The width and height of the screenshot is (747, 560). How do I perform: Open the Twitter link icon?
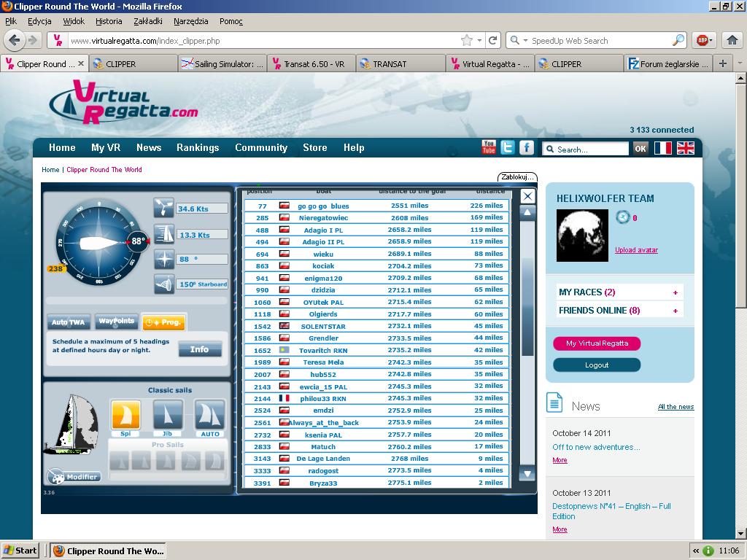507,147
